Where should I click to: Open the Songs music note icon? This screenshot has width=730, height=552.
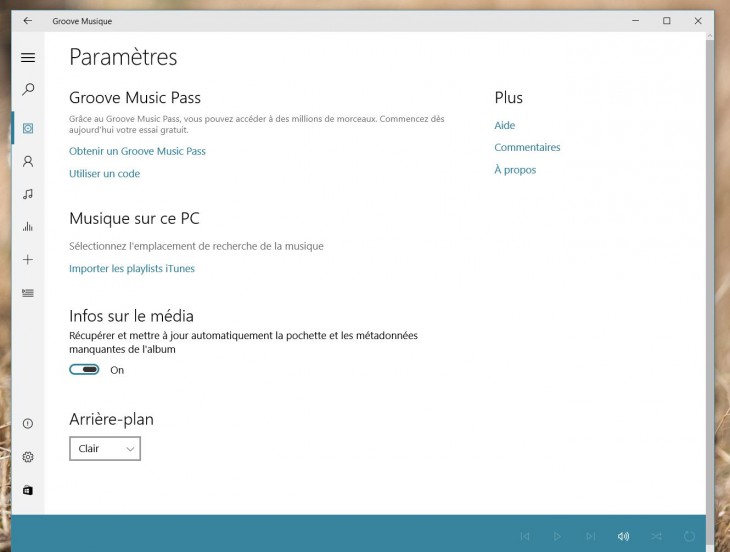(28, 194)
